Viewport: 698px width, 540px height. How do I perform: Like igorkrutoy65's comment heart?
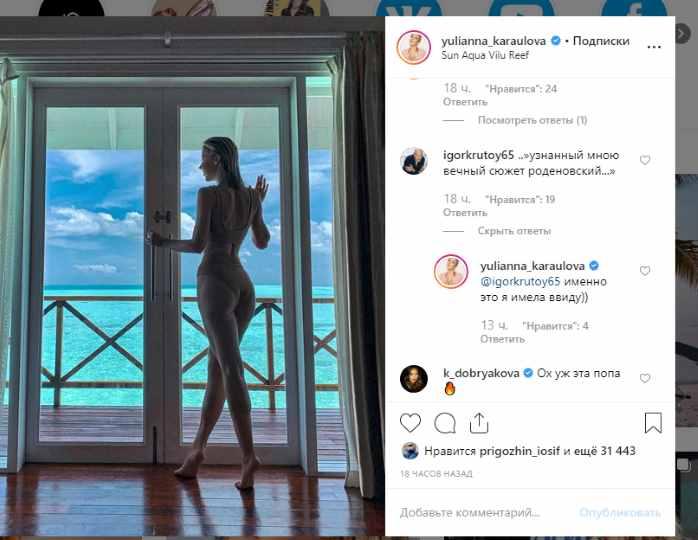[x=645, y=160]
